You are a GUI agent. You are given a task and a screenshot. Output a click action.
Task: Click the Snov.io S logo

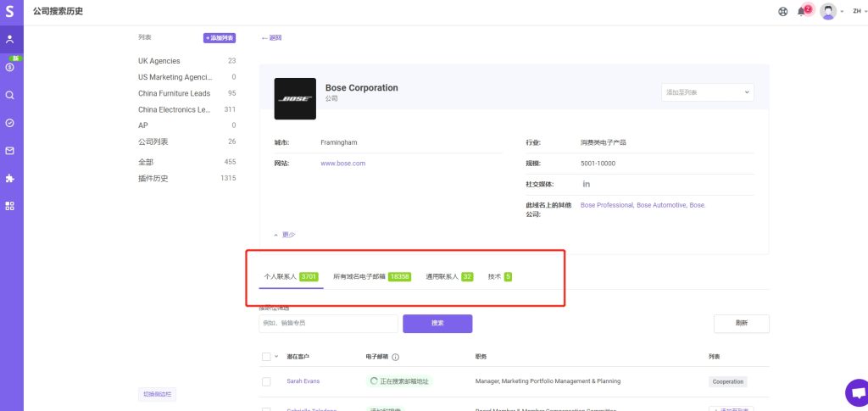(9, 12)
